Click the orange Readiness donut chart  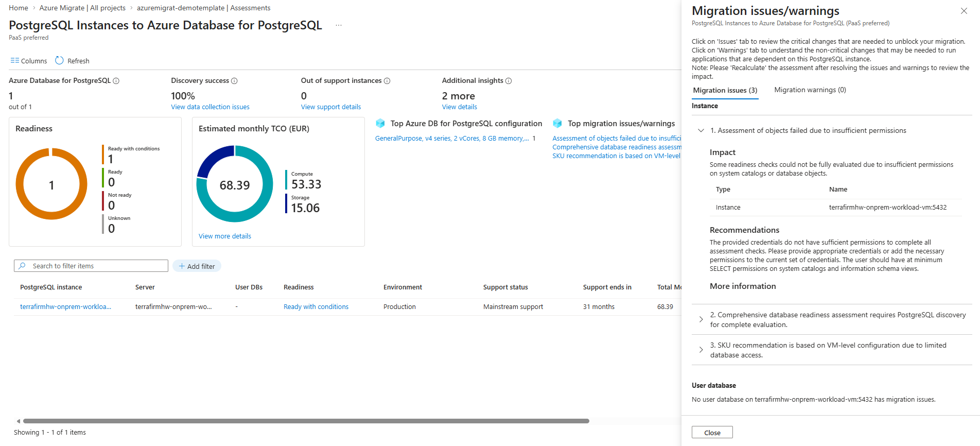[x=51, y=184]
